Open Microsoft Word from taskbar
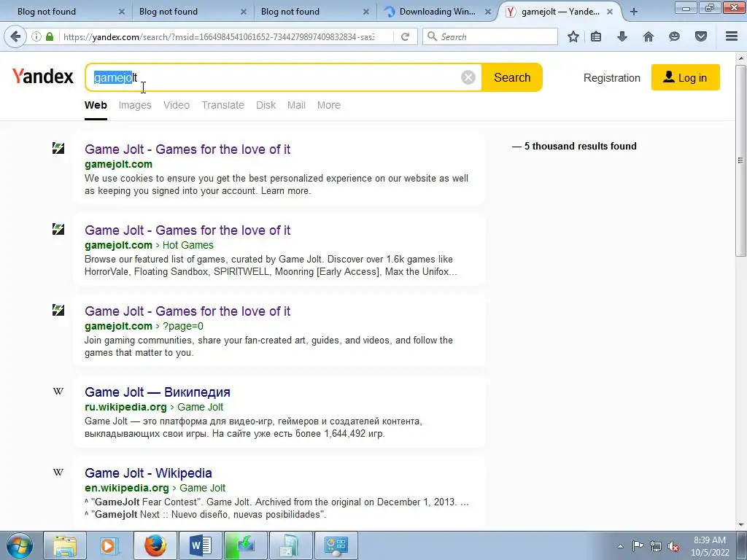The height and width of the screenshot is (560, 747). click(200, 545)
